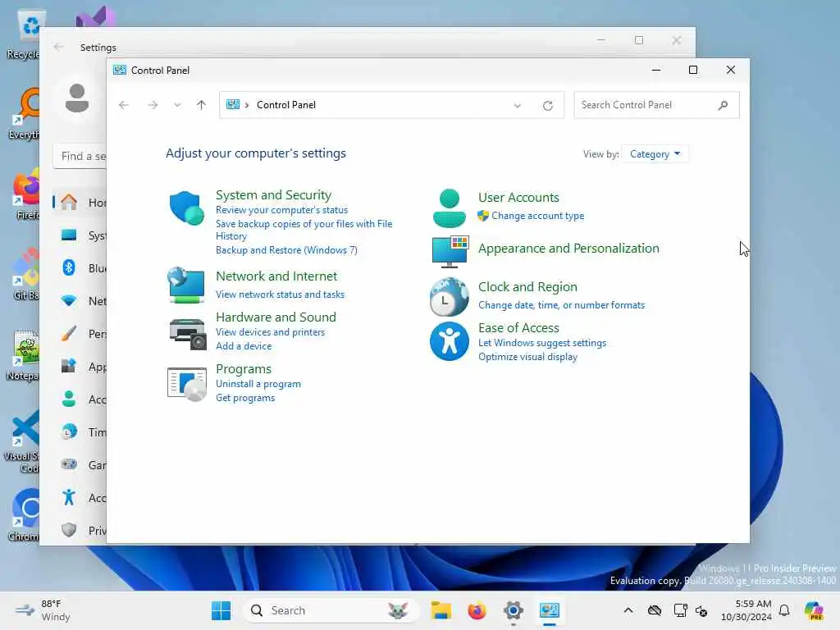Open the Appearance and Personalization monitor icon
Viewport: 840px width, 630px height.
click(450, 251)
